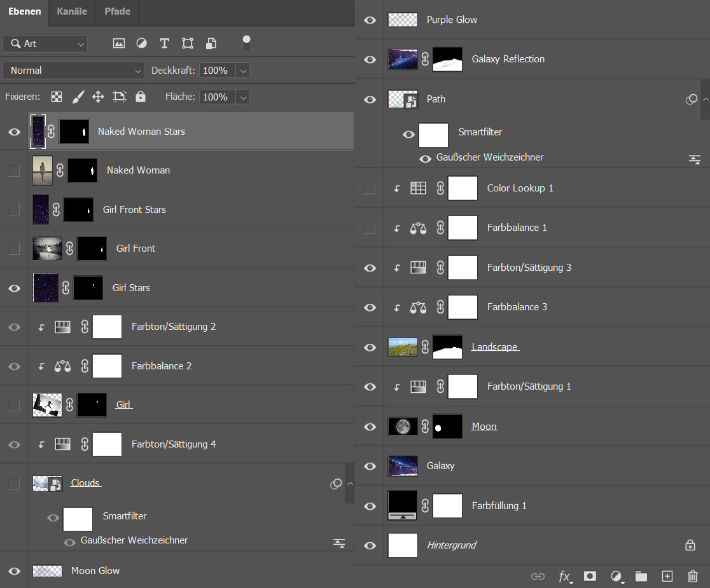Image resolution: width=710 pixels, height=588 pixels.
Task: Open the fx layer styles menu
Action: tap(564, 576)
